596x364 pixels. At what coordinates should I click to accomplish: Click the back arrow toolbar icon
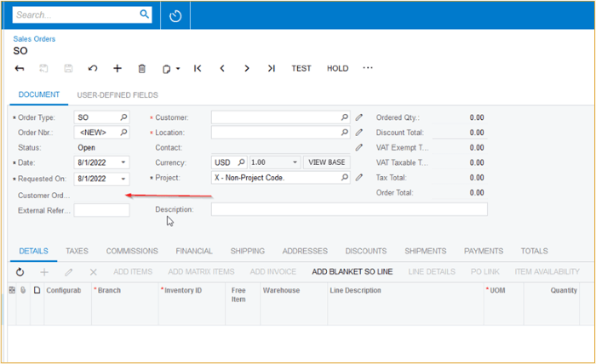(20, 68)
